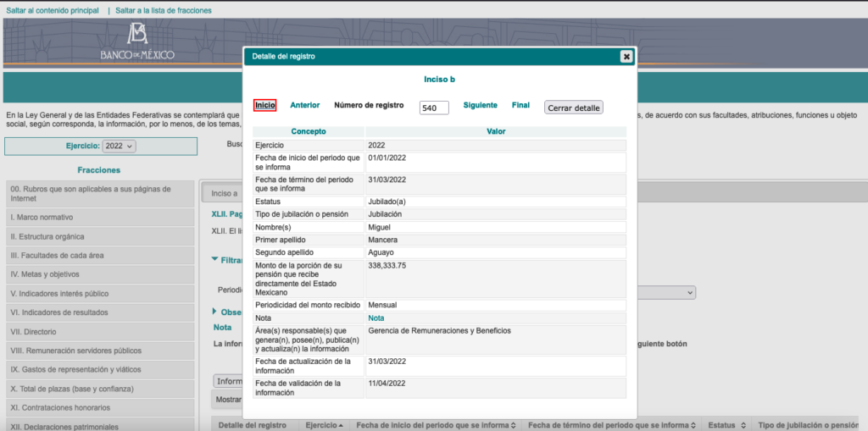868x431 pixels.
Task: Skip to main content link
Action: coord(53,10)
